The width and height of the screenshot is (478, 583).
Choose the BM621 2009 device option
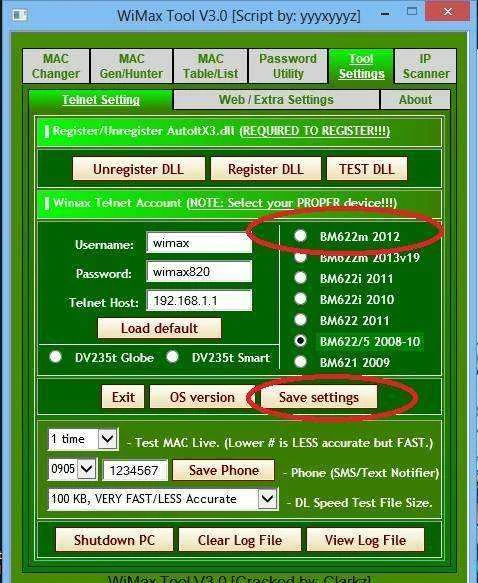point(300,361)
